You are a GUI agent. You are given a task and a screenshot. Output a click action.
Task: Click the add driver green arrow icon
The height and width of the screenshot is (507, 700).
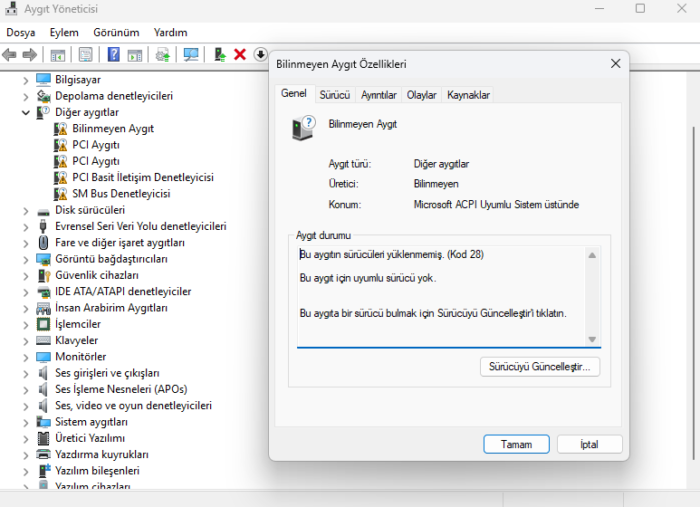coord(220,54)
